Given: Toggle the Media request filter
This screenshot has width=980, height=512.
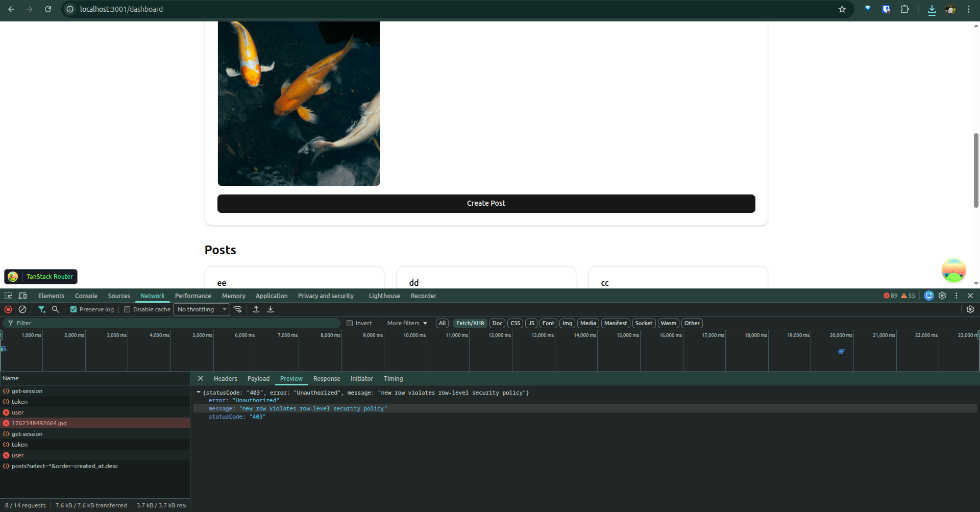Looking at the screenshot, I should click(588, 323).
